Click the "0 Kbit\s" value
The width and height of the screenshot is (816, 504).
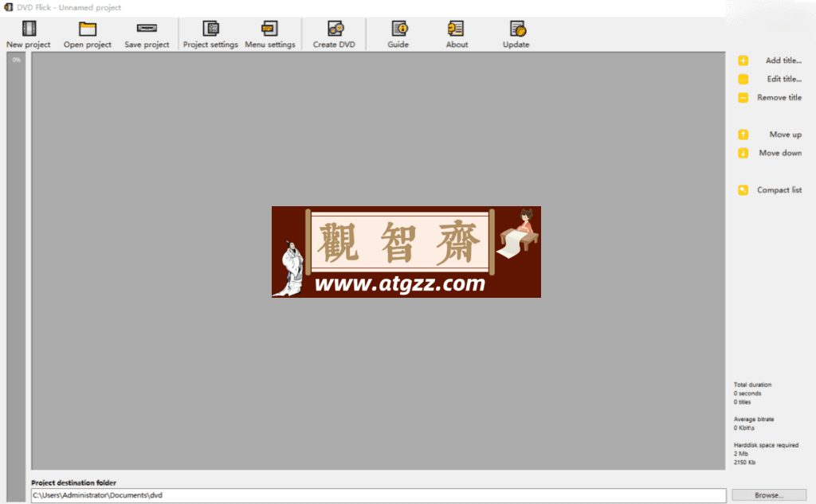coord(743,428)
